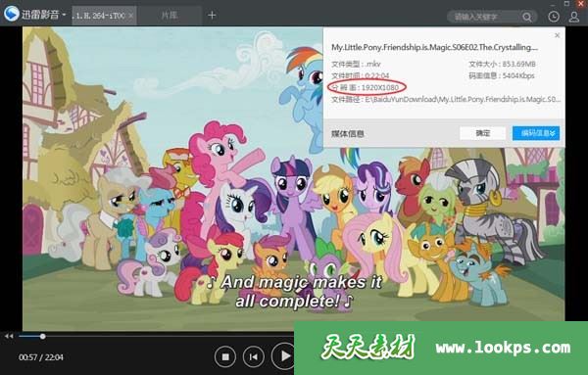Select the 文件时间 0:22:04 text
Image resolution: width=588 pixels, height=375 pixels.
point(361,75)
